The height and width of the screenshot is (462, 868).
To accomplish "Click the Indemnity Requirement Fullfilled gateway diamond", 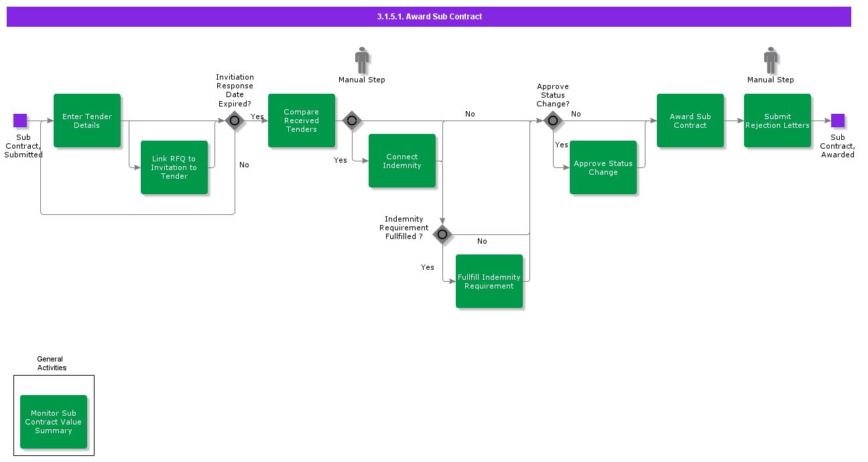I will point(442,234).
